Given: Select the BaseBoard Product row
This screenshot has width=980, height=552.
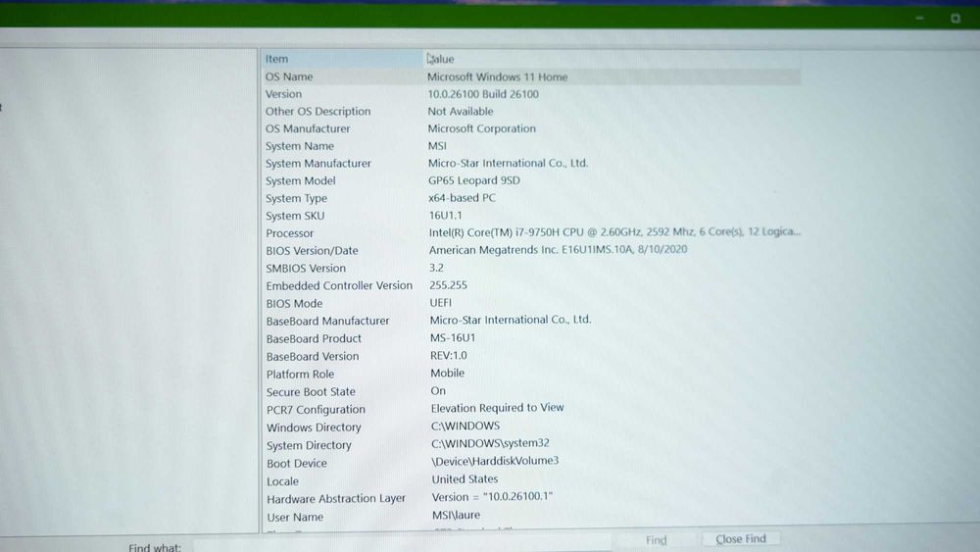Looking at the screenshot, I should [314, 339].
